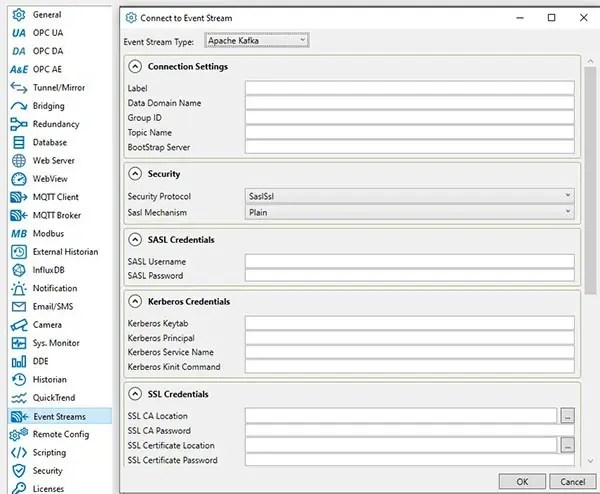This screenshot has height=494, width=600.
Task: Click the Notification alarm icon
Action: [19, 288]
